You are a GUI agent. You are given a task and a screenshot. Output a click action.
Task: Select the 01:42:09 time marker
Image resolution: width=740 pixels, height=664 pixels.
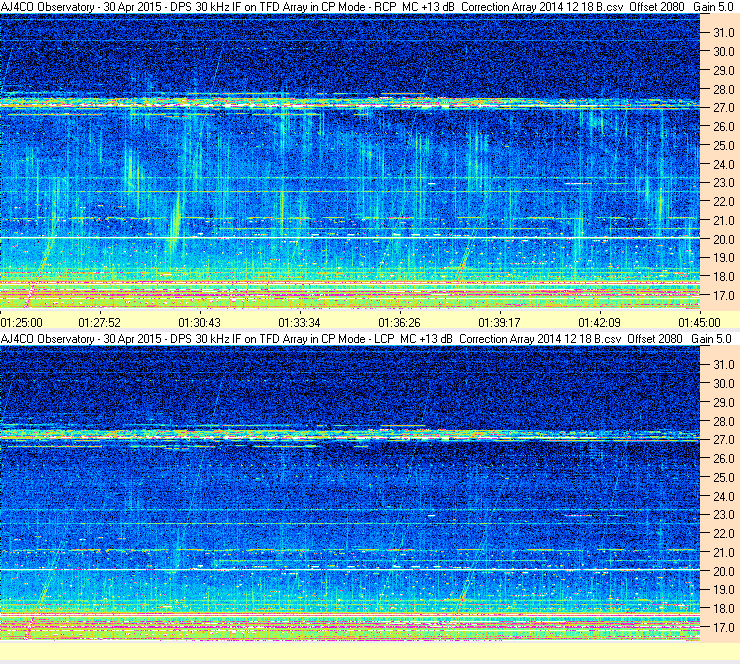[599, 322]
